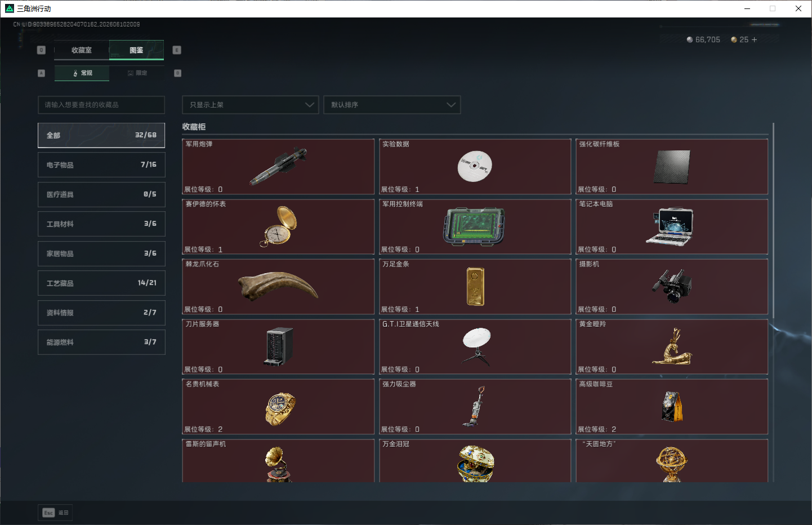The image size is (812, 525).
Task: Filter by 能源燃料 category
Action: tap(101, 342)
